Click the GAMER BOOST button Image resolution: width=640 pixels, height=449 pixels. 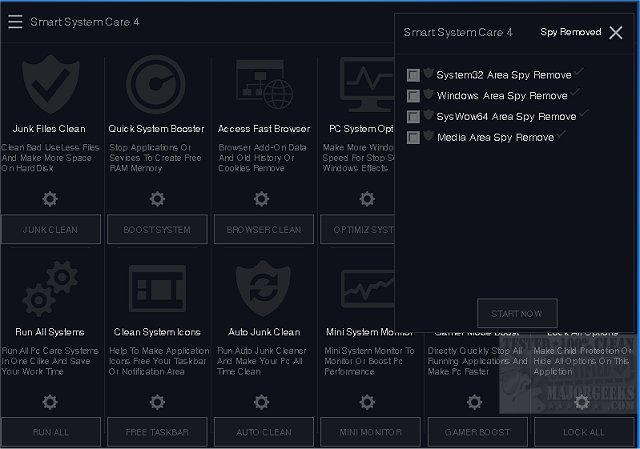point(478,432)
